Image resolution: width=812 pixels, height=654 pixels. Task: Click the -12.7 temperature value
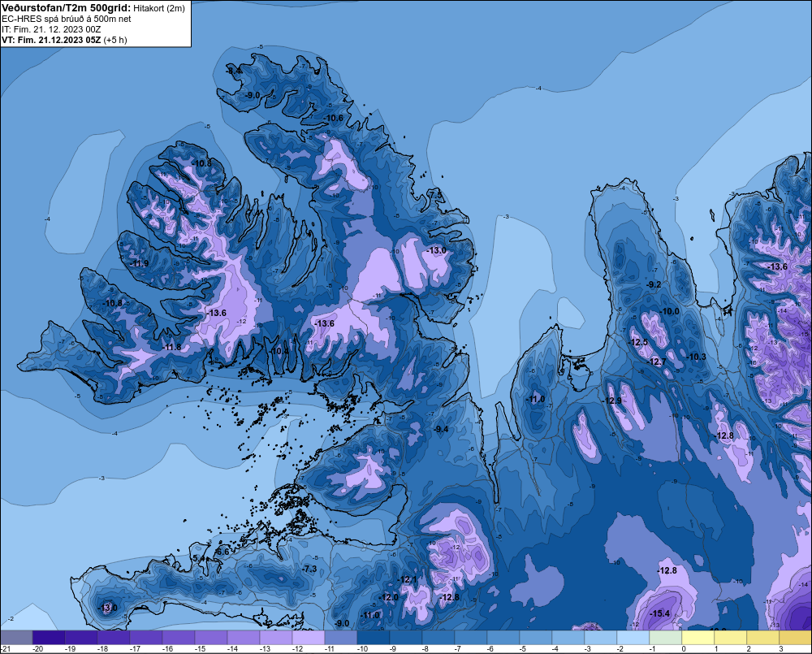(x=657, y=362)
